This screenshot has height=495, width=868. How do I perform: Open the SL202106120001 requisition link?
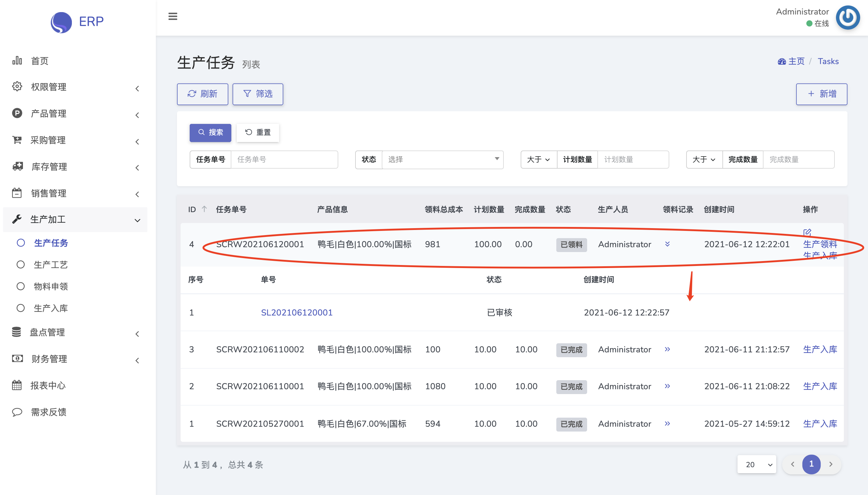[x=297, y=312]
